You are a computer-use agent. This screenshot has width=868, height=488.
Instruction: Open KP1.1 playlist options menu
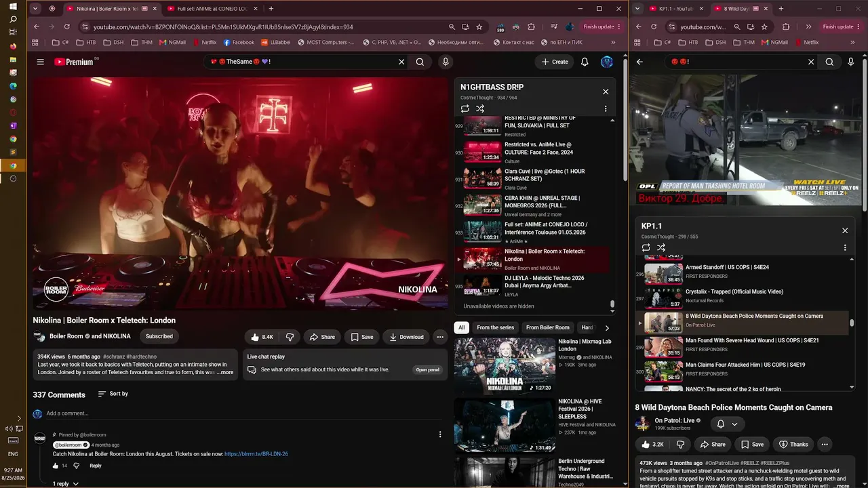coord(845,247)
